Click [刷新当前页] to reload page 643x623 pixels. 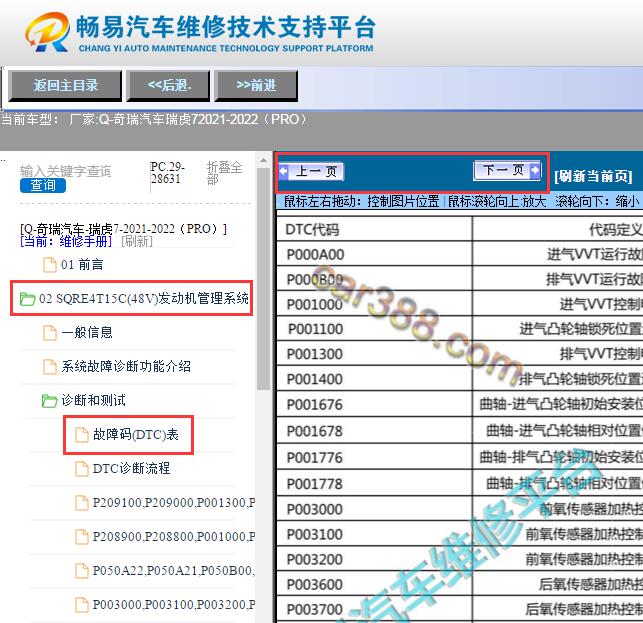pyautogui.click(x=593, y=176)
